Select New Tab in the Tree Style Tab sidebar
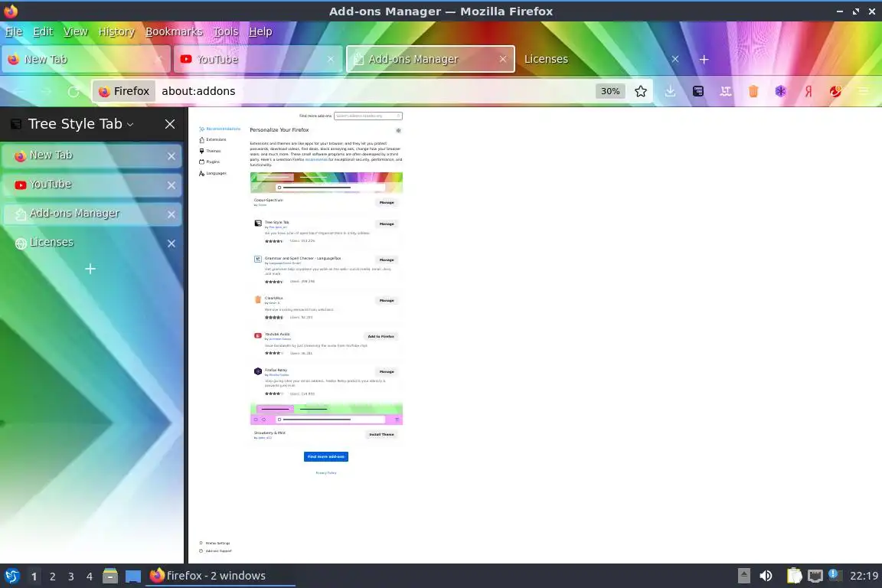882x588 pixels. click(x=92, y=155)
